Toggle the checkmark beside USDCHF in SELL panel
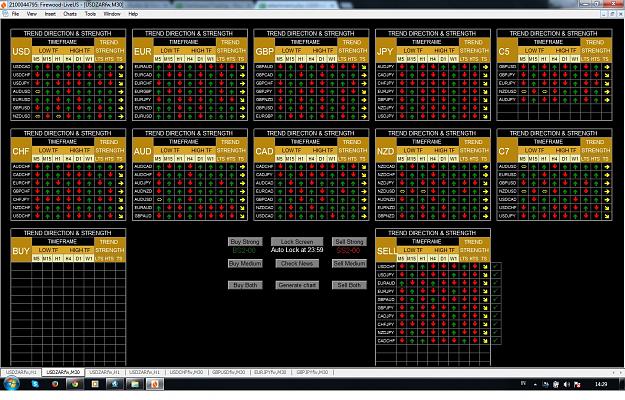625x400 pixels. tap(495, 267)
